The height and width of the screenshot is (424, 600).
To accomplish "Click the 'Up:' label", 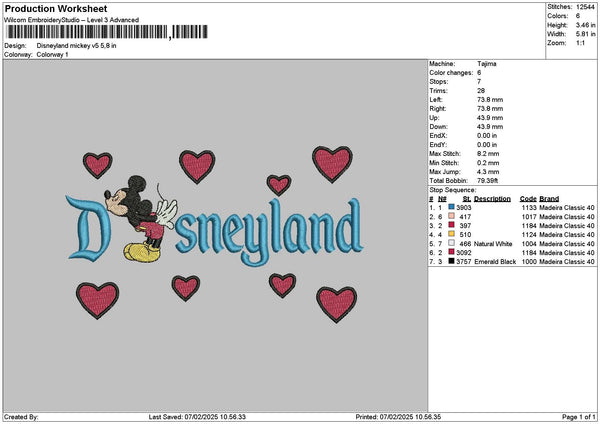I will pos(434,118).
